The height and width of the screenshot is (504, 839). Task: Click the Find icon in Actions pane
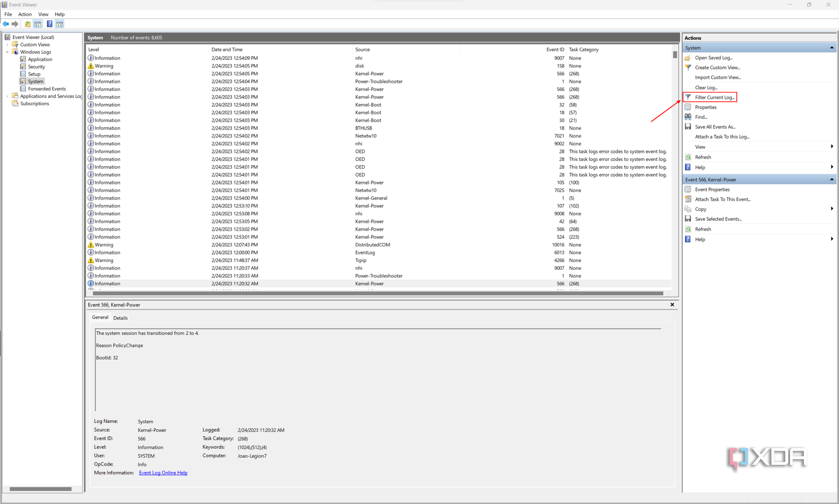coord(700,117)
